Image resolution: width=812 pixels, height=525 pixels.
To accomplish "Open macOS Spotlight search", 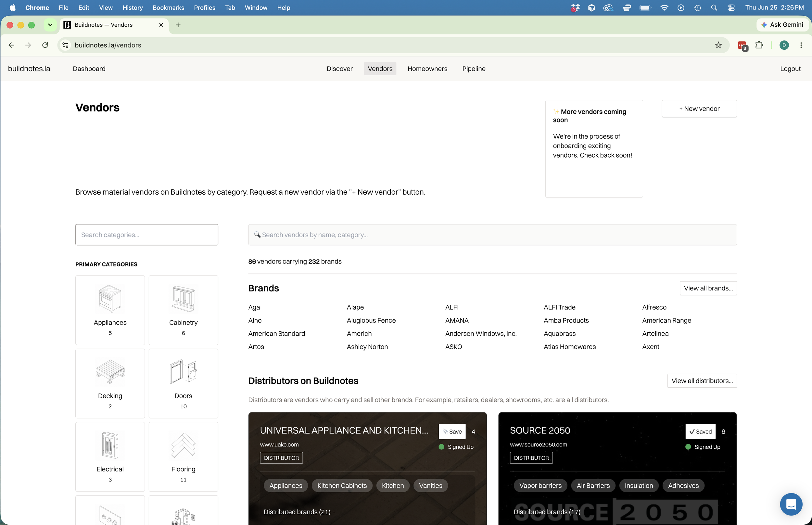I will point(714,7).
